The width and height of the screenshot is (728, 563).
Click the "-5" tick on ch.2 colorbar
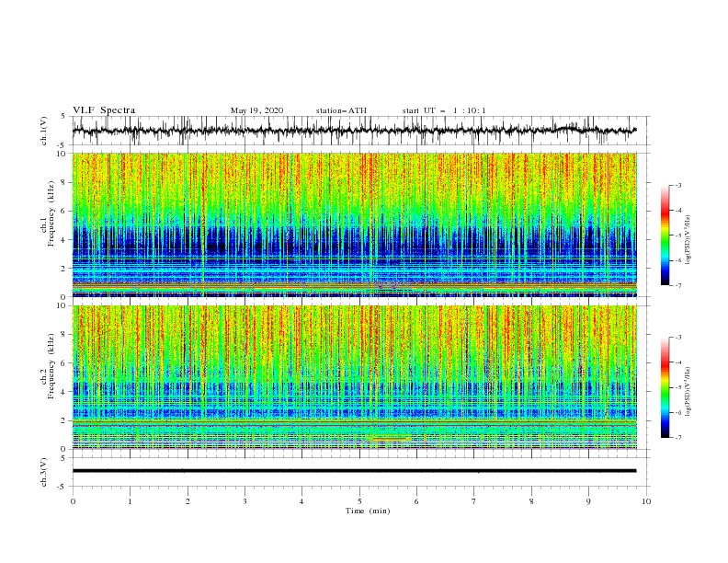[677, 387]
